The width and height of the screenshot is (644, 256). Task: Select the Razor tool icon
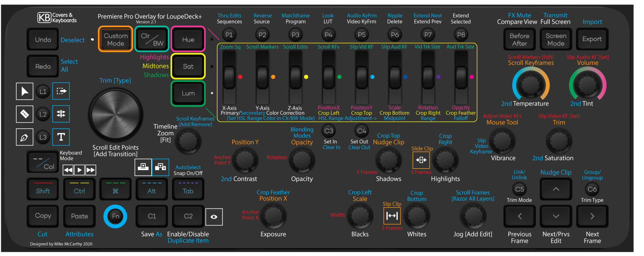coord(24,114)
